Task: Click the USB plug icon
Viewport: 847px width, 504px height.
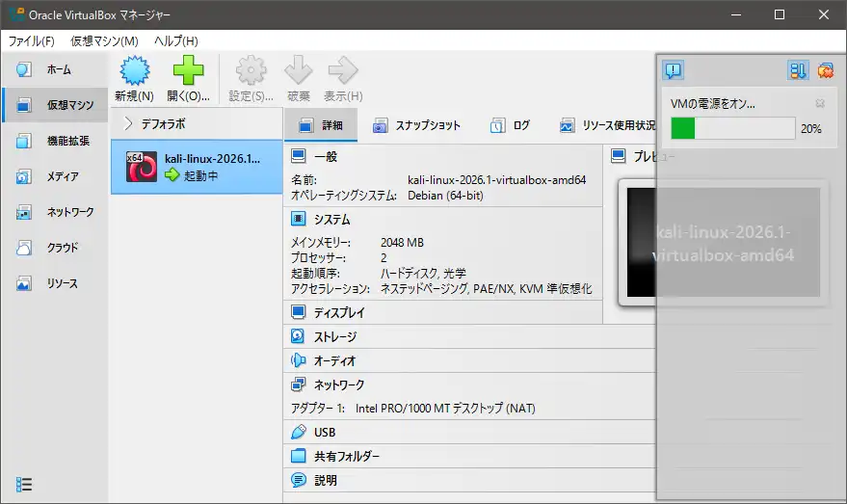Action: click(x=298, y=432)
